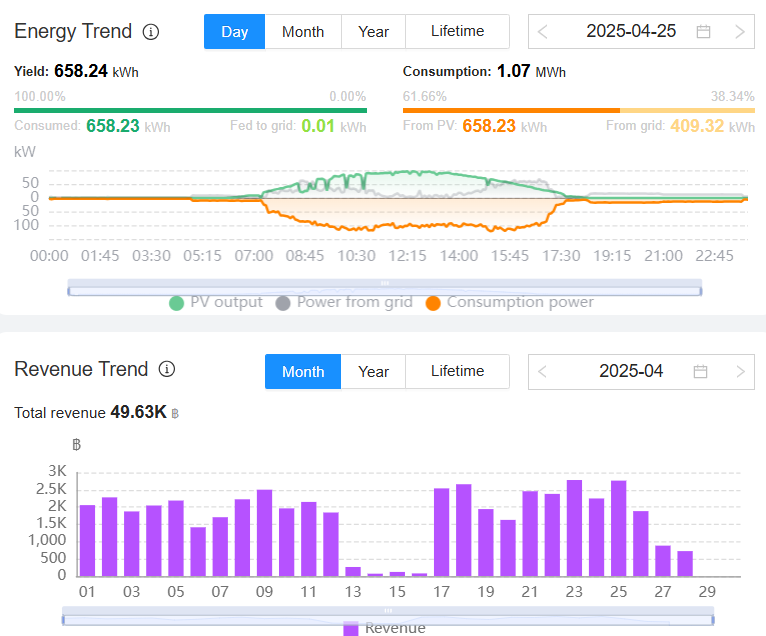Go to next day in Energy Trend
The width and height of the screenshot is (766, 636).
[740, 32]
